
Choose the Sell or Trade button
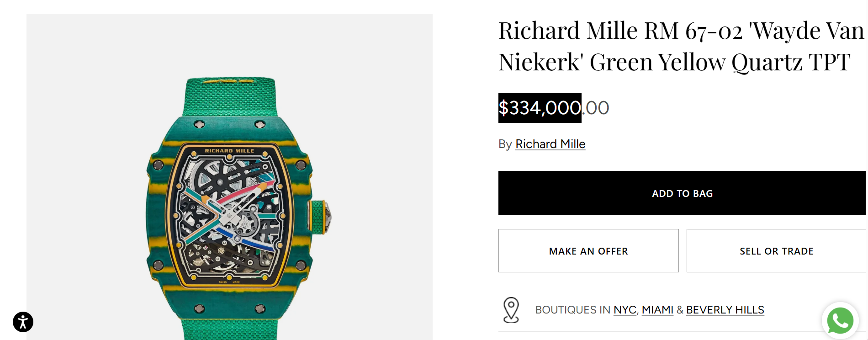tap(776, 251)
